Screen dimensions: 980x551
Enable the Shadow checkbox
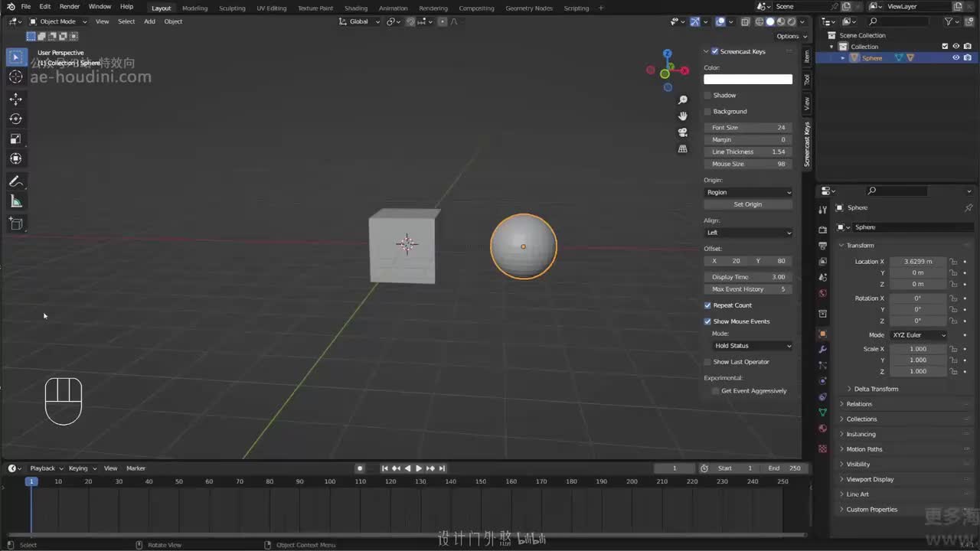tap(707, 95)
